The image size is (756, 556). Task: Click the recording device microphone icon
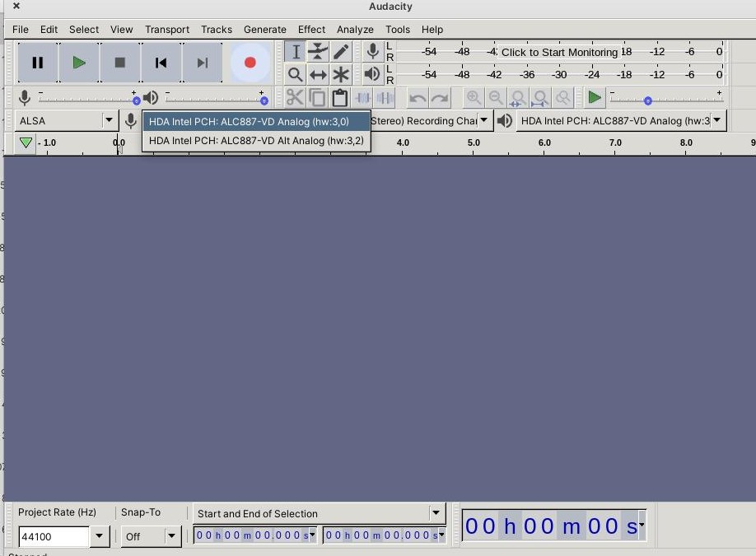point(131,120)
